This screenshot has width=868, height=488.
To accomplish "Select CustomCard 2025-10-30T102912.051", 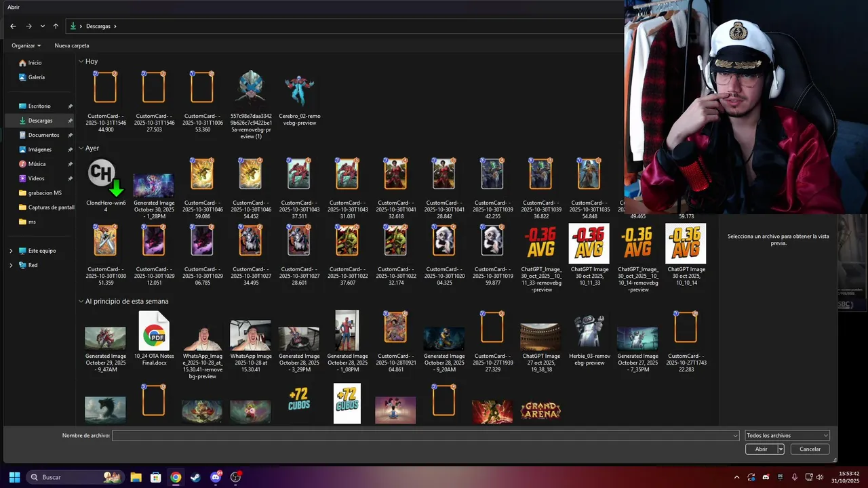I will coord(154,255).
